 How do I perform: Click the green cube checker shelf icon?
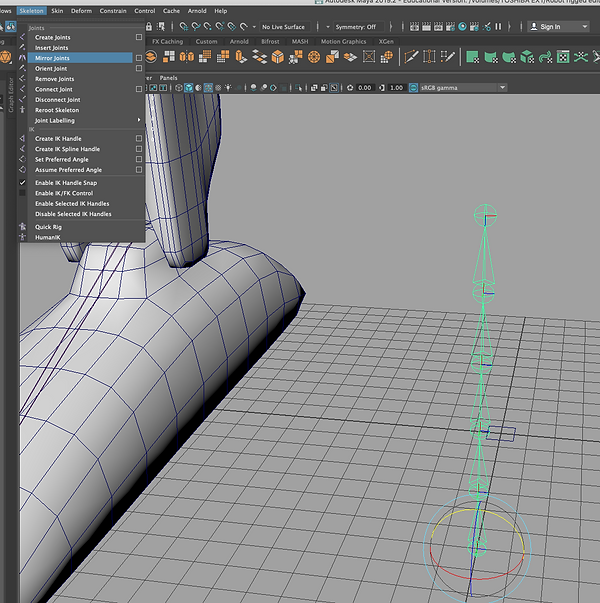[x=527, y=57]
